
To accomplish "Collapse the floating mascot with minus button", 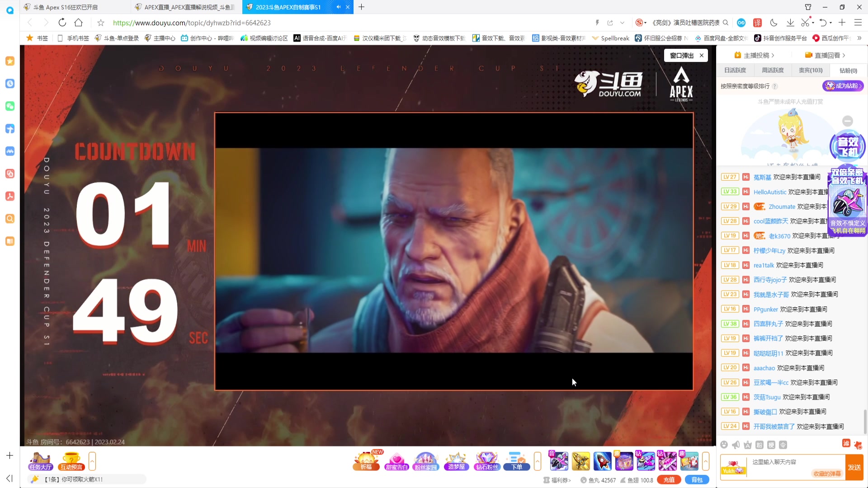I will [848, 121].
